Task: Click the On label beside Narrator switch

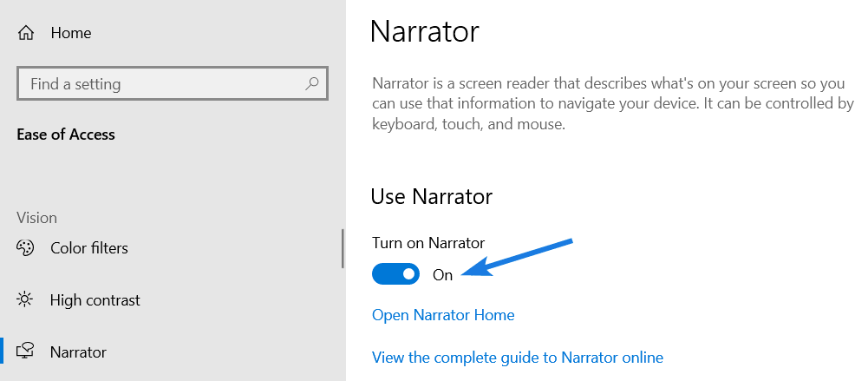Action: point(442,274)
